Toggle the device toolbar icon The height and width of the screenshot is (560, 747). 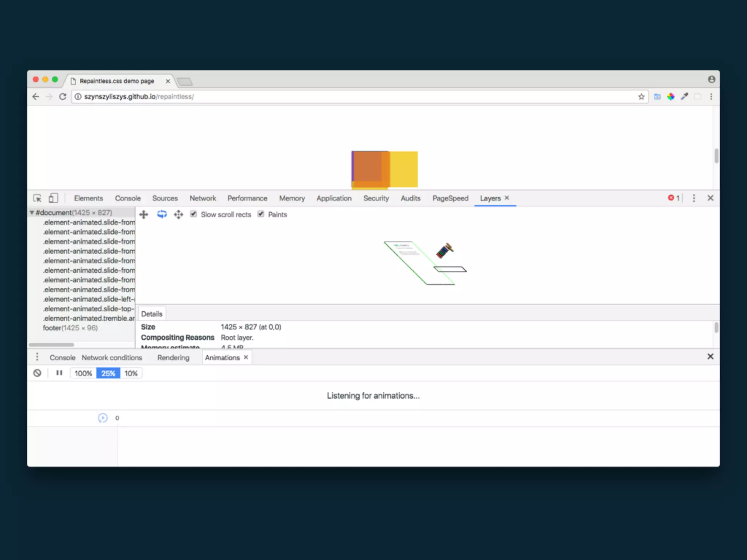[x=53, y=198]
